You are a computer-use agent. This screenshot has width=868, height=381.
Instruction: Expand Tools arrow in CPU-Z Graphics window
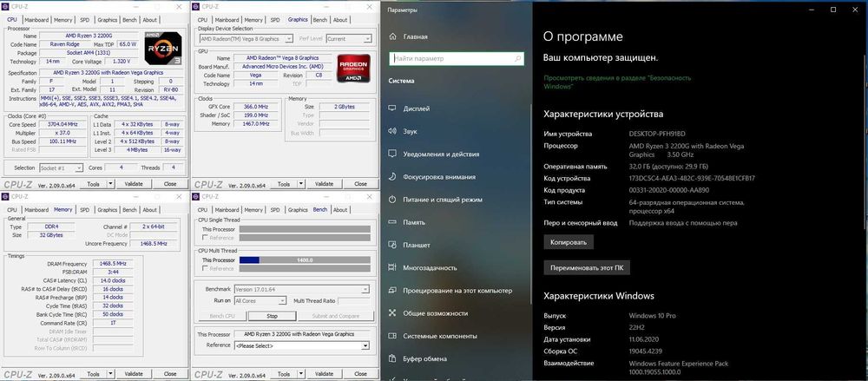301,184
